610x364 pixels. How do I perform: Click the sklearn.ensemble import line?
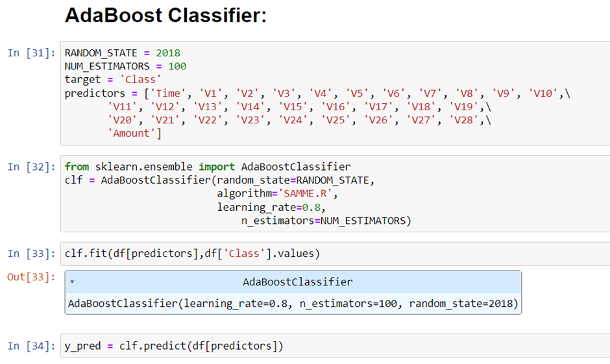(208, 167)
